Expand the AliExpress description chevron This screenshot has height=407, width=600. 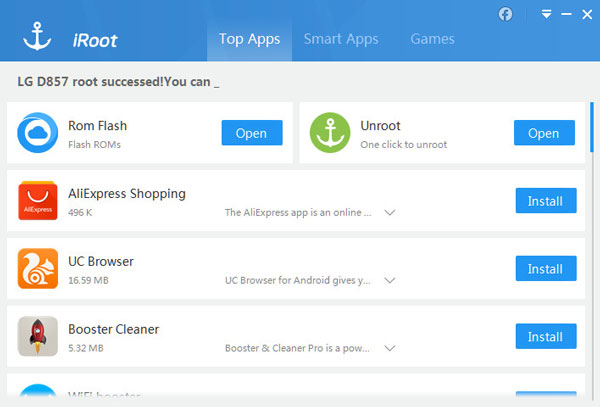coord(390,213)
